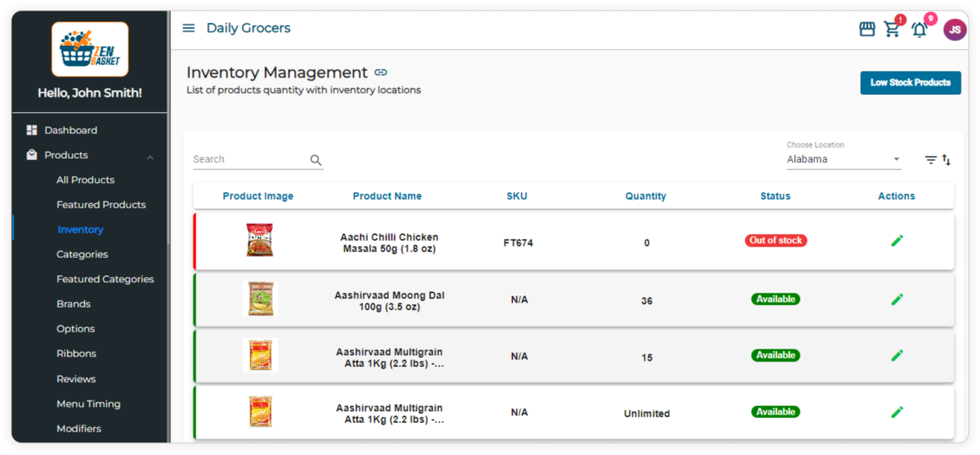Collapse the Products sidebar section
This screenshot has height=455, width=980.
(150, 156)
